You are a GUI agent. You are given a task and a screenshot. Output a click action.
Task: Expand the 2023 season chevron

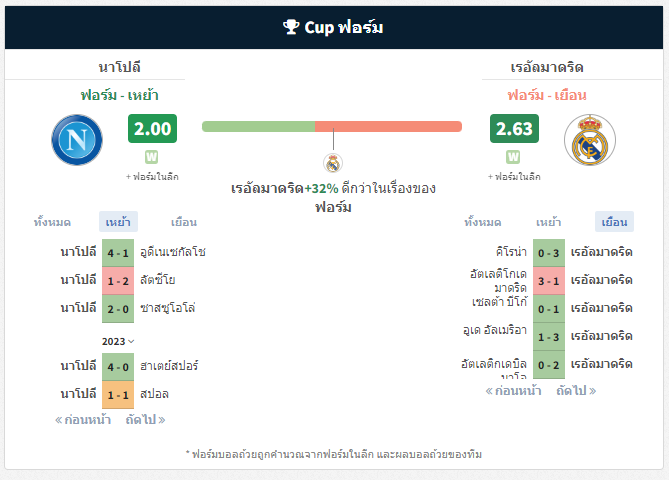click(x=118, y=341)
